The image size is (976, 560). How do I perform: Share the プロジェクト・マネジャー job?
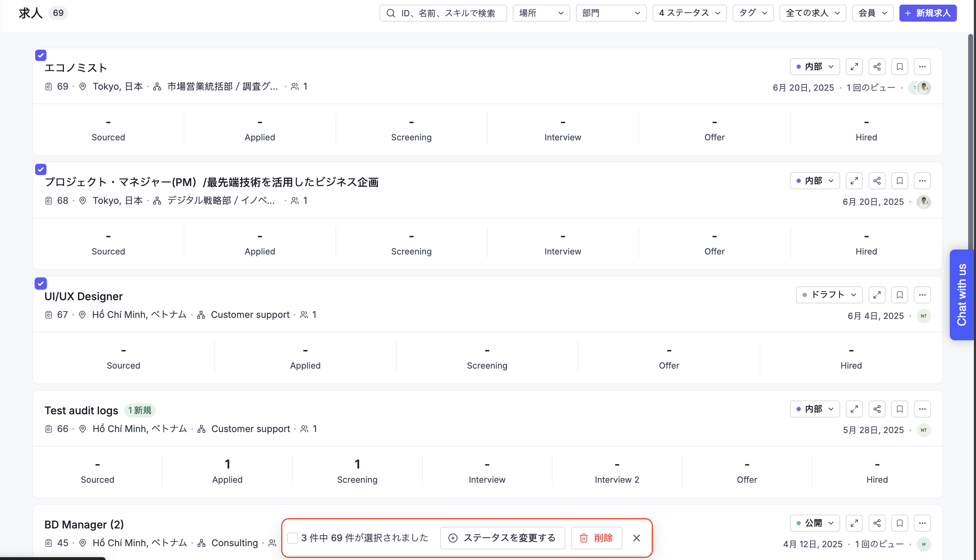click(877, 181)
